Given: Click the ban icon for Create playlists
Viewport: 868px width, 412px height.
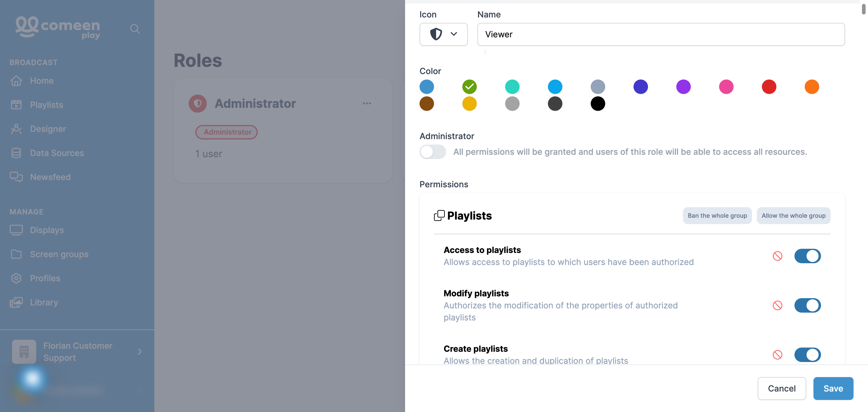Looking at the screenshot, I should tap(777, 354).
